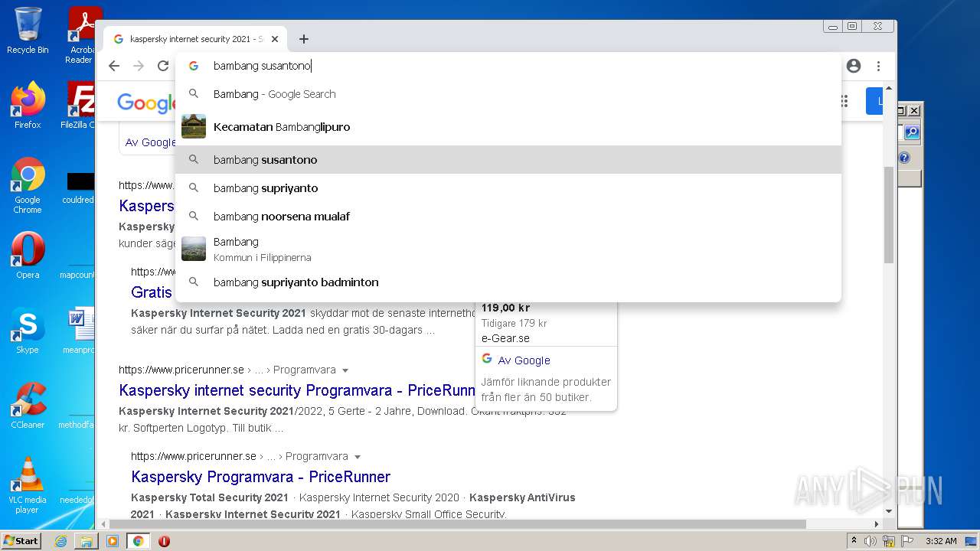Click the 'Av Google' link in the shopping card
Screen dimensions: 980x551
click(x=524, y=360)
